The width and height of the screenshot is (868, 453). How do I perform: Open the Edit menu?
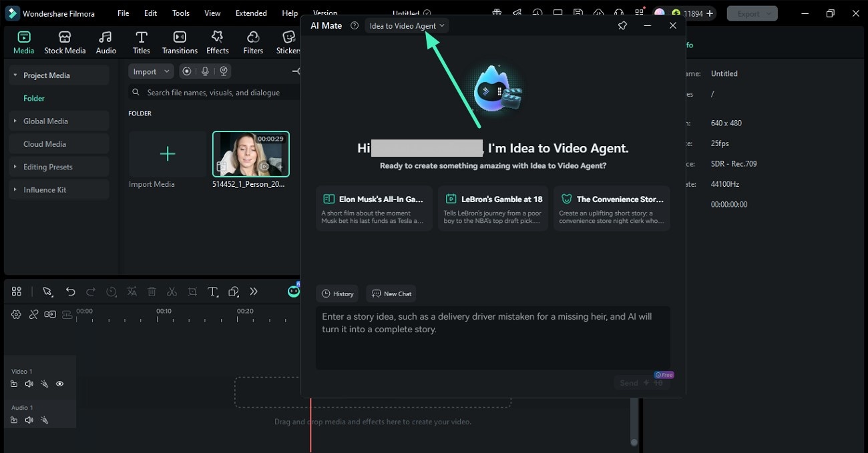[151, 13]
